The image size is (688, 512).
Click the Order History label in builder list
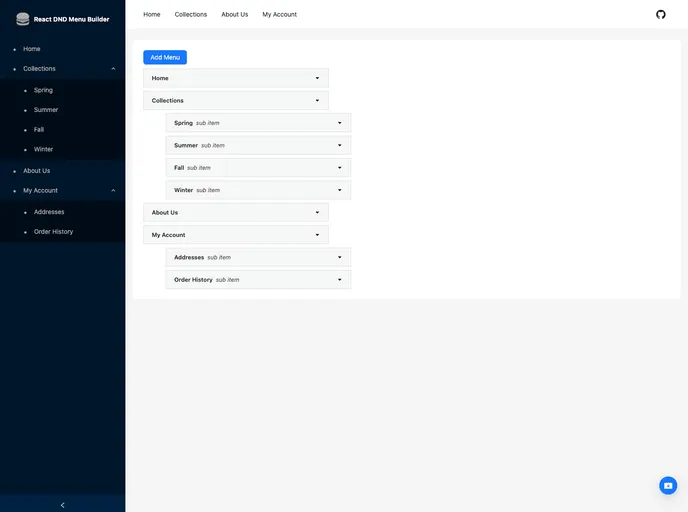[194, 279]
